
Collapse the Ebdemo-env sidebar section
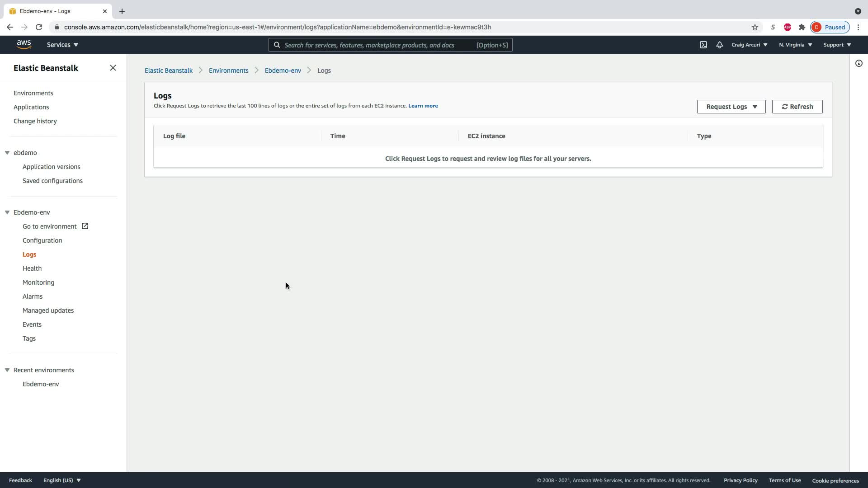click(7, 212)
